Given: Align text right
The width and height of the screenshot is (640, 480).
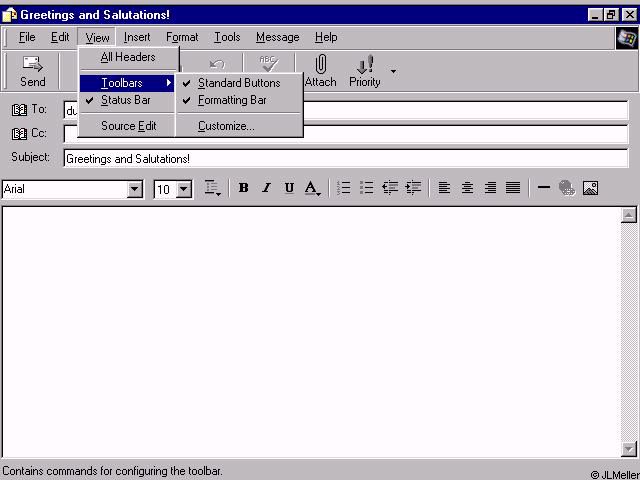Looking at the screenshot, I should pyautogui.click(x=490, y=188).
